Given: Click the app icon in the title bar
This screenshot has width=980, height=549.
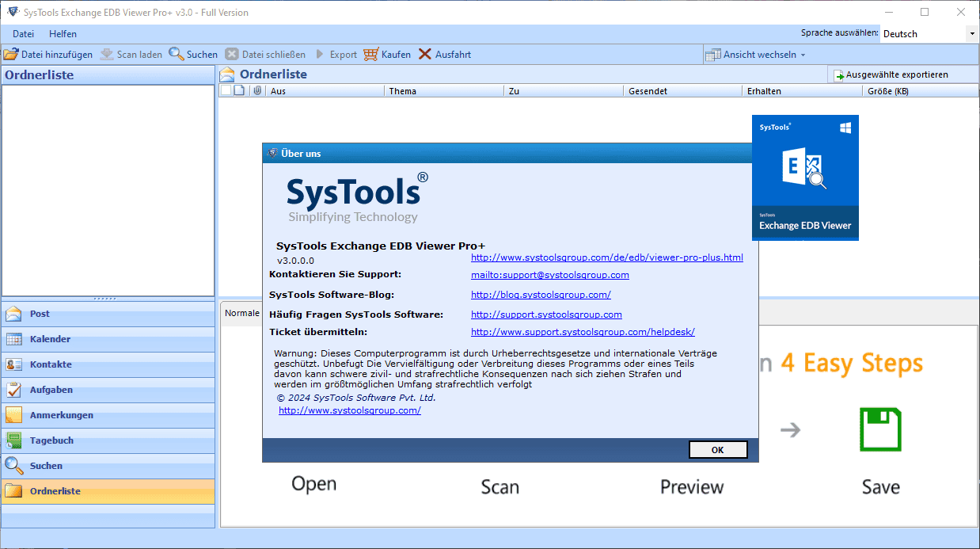Looking at the screenshot, I should pos(12,12).
